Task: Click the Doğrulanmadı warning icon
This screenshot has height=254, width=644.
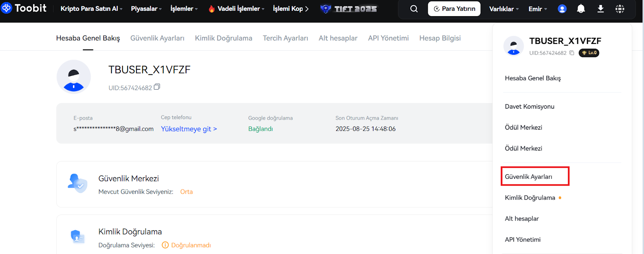Action: point(165,245)
